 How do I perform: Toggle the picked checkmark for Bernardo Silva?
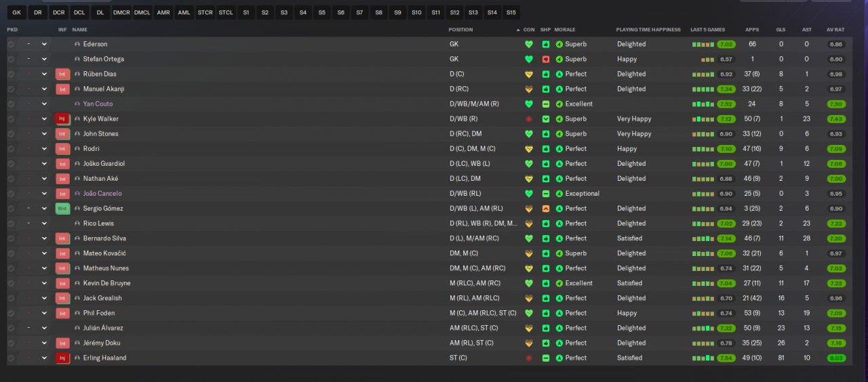(x=11, y=238)
